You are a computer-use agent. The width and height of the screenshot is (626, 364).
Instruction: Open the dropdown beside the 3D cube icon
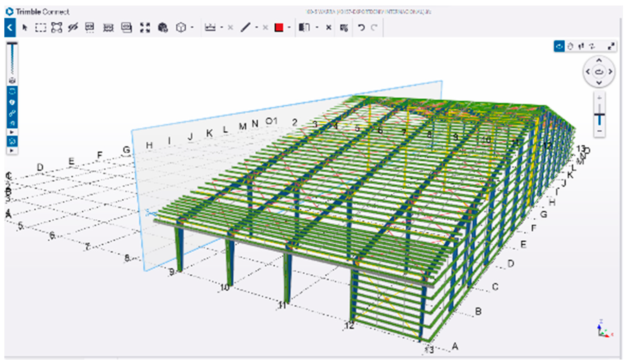pos(192,28)
